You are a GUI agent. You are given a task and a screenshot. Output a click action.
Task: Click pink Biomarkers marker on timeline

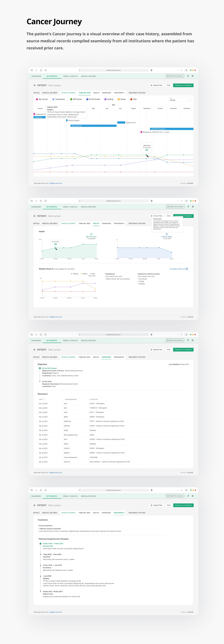141,132
